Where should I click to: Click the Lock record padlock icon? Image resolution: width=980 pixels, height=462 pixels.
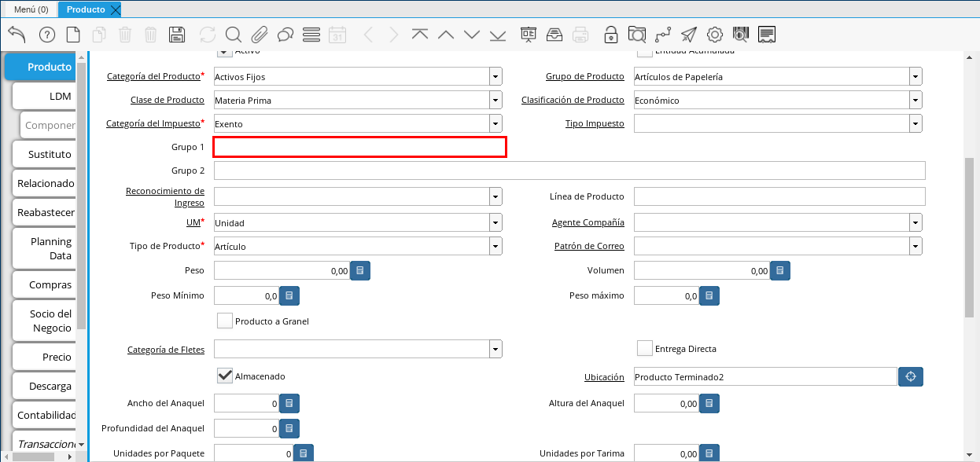coord(611,35)
